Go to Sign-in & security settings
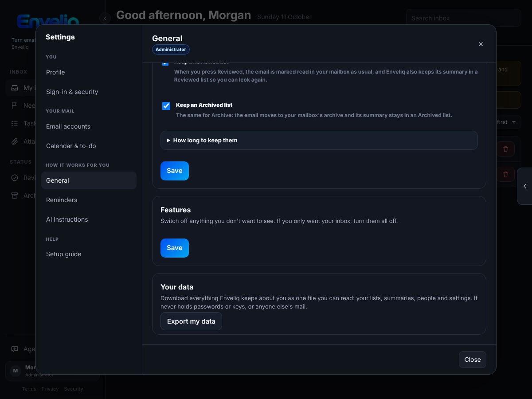Image resolution: width=532 pixels, height=399 pixels. pos(89,92)
